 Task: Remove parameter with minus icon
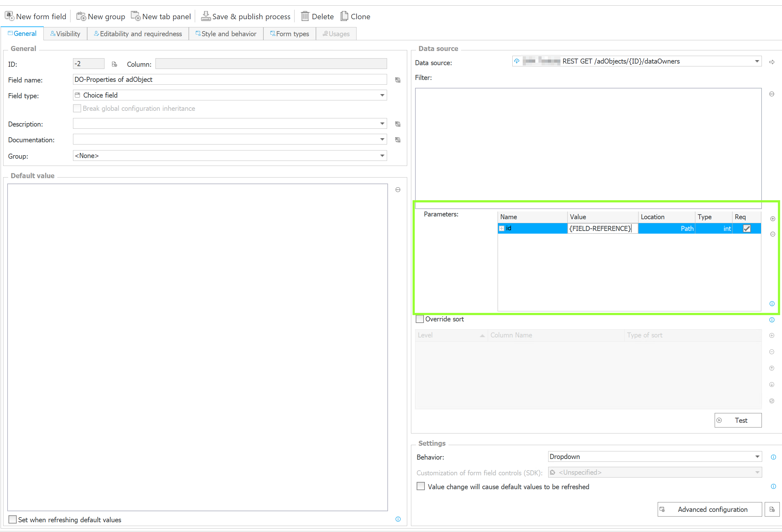tap(773, 234)
